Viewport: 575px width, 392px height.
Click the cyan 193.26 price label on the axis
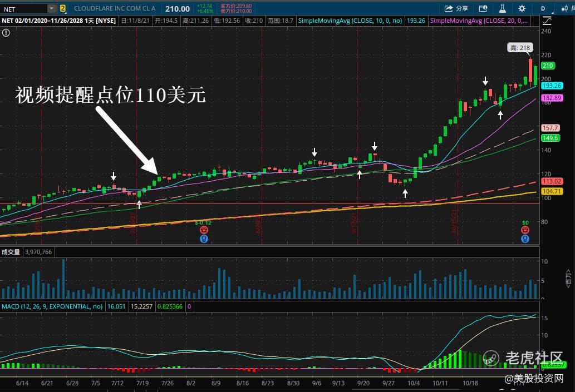click(x=552, y=86)
